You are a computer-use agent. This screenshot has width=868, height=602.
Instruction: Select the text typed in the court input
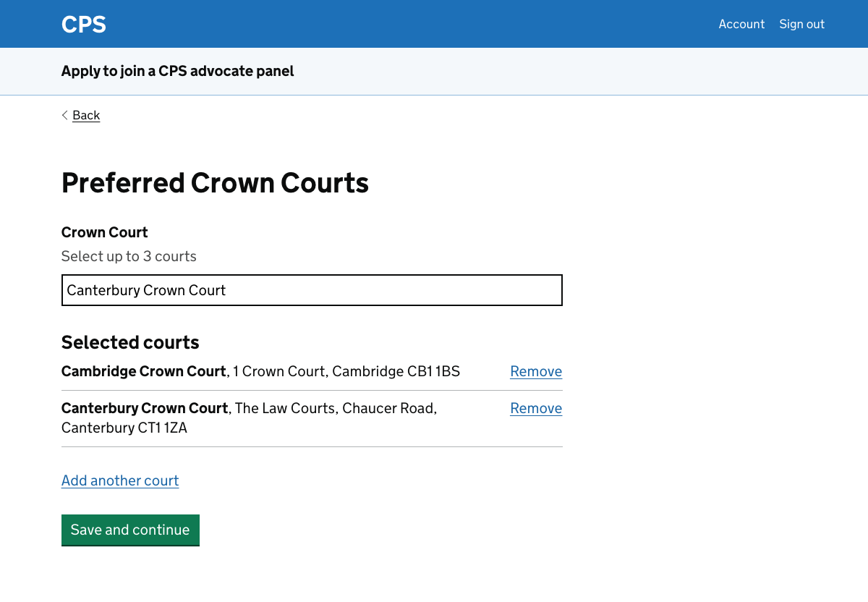tap(146, 290)
